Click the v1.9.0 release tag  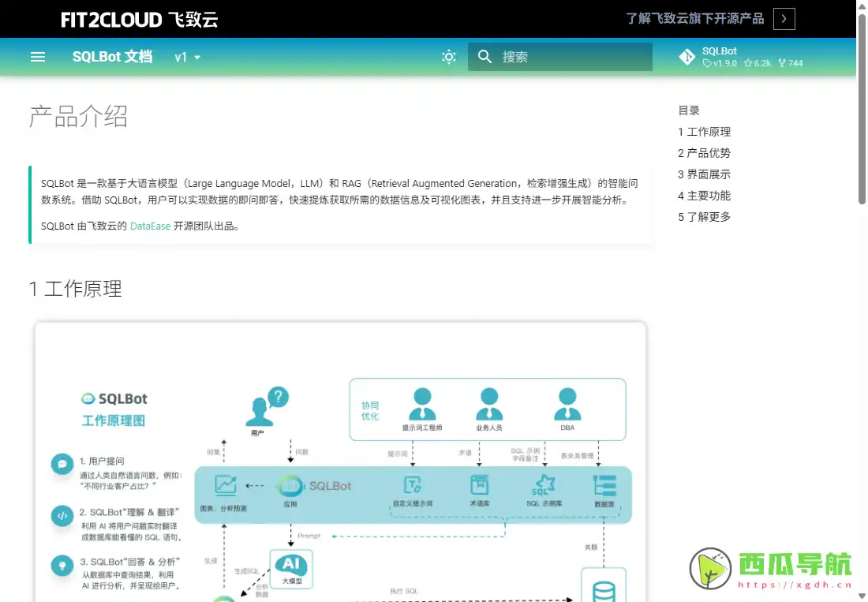click(x=720, y=63)
